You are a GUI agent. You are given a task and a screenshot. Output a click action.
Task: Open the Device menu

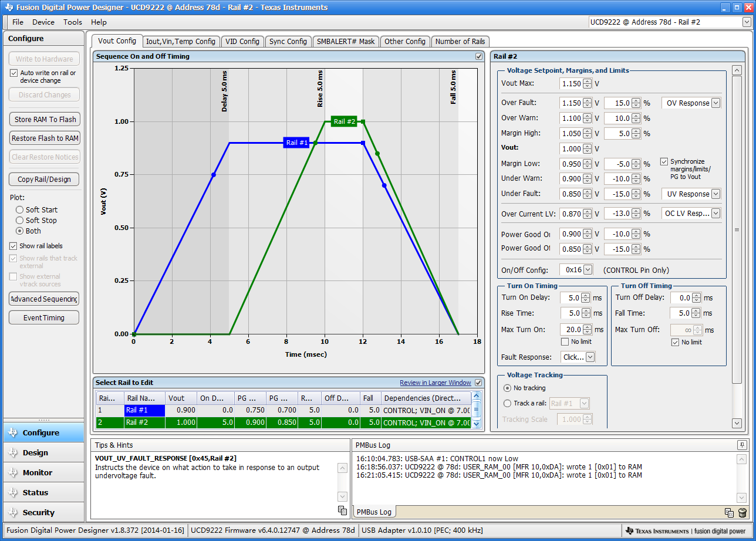[43, 22]
